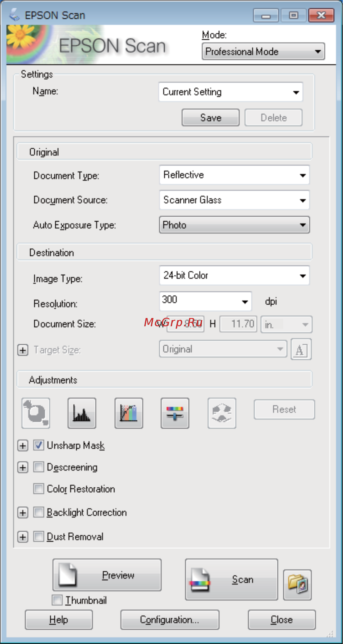Viewport: 343px width, 644px height.
Task: Click the Original section header
Action: 164,152
